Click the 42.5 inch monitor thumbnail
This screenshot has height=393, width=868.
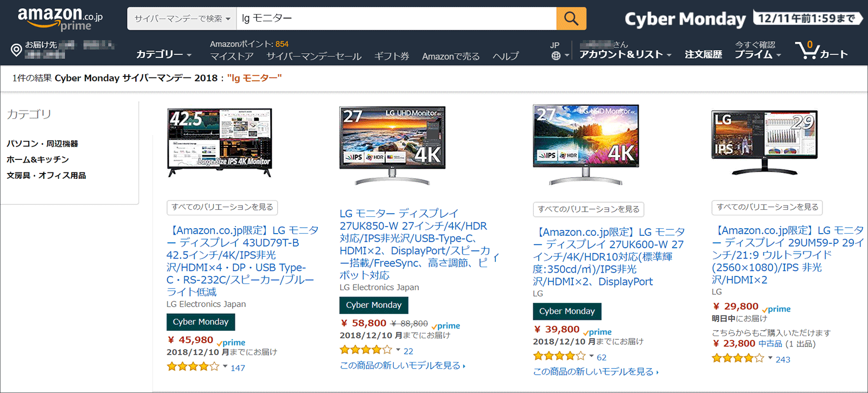pyautogui.click(x=220, y=141)
